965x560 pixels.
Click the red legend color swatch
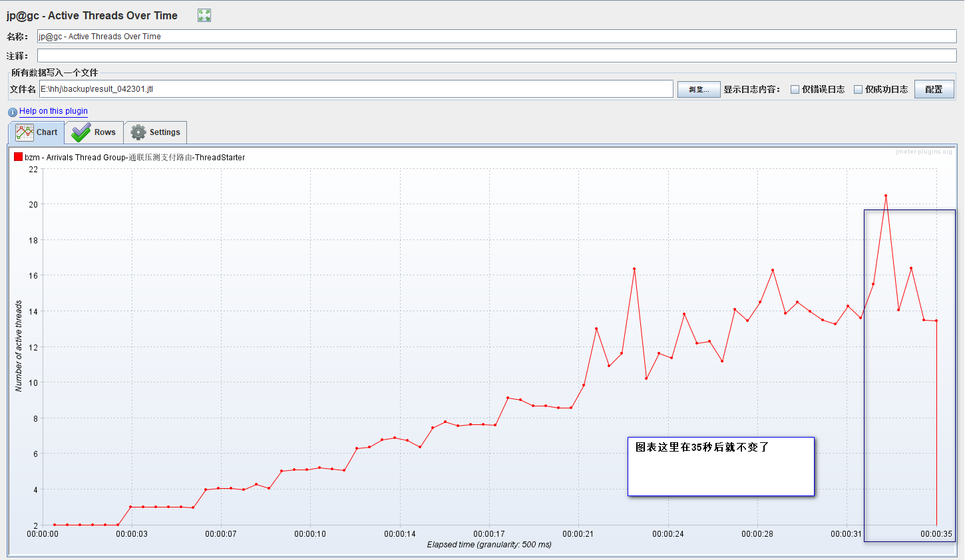coord(18,157)
